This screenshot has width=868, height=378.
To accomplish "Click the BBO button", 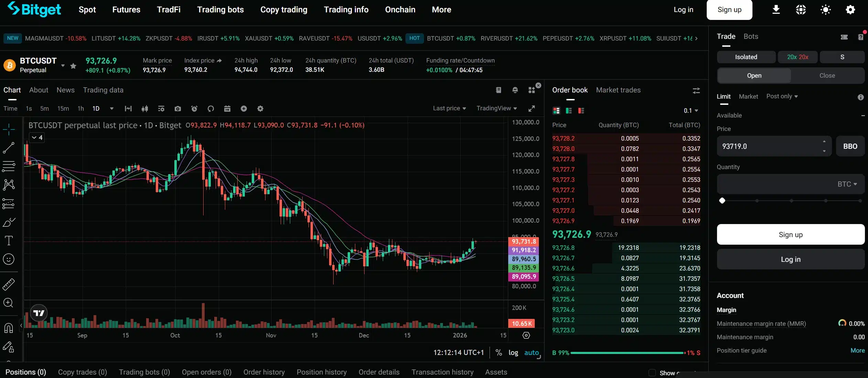I will coord(850,146).
